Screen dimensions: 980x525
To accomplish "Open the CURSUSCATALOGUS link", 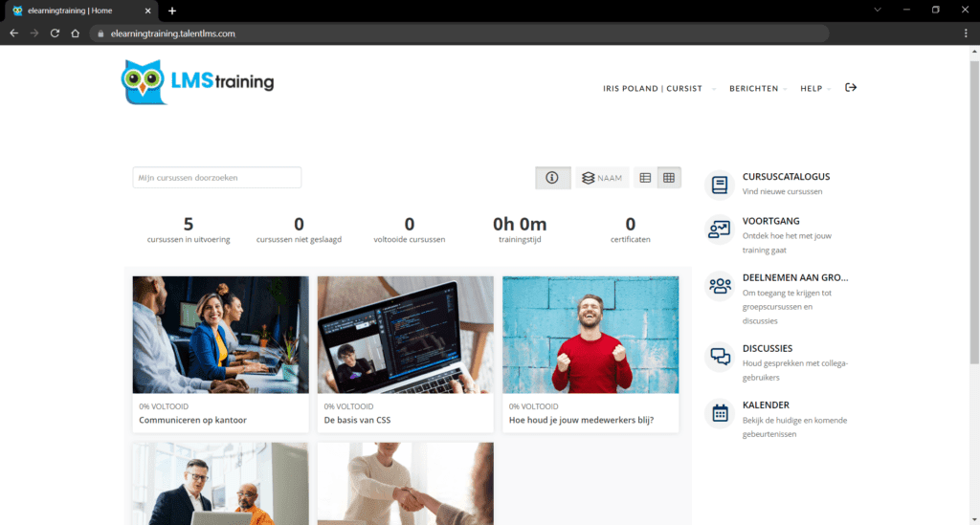I will click(x=786, y=177).
